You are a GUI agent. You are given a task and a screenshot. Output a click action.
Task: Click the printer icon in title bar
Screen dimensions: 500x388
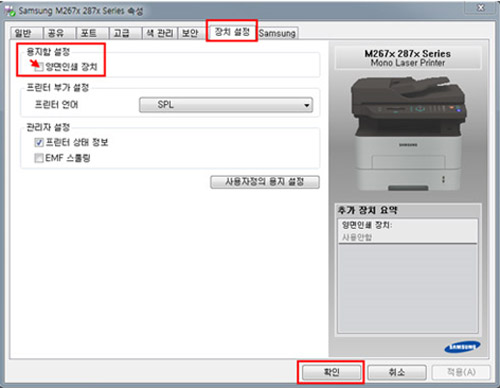[x=10, y=11]
